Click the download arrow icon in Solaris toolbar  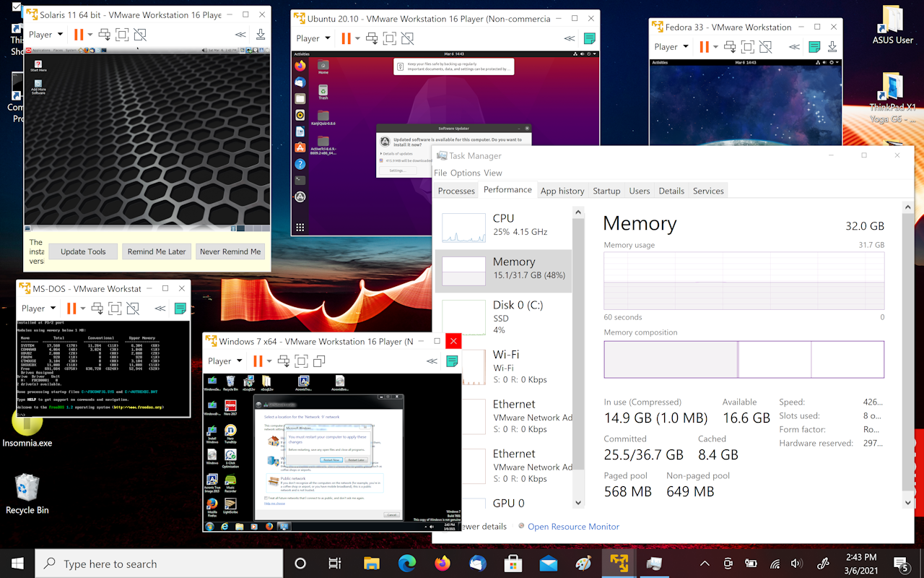pos(261,35)
